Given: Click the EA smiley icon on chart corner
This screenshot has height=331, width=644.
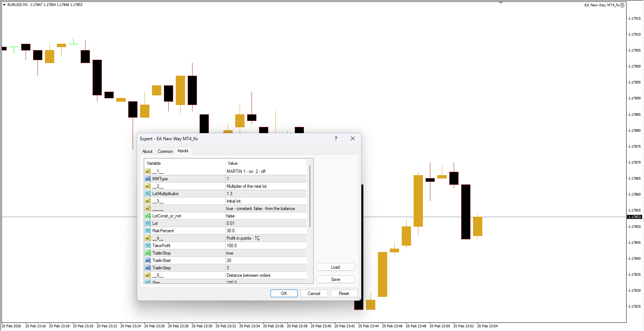Looking at the screenshot, I should coord(622,5).
